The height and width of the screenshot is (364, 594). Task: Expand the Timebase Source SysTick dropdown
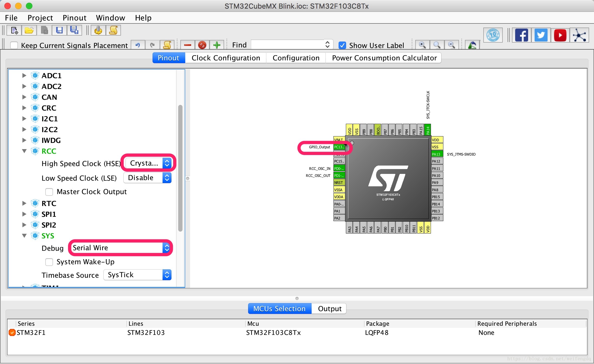pos(167,275)
